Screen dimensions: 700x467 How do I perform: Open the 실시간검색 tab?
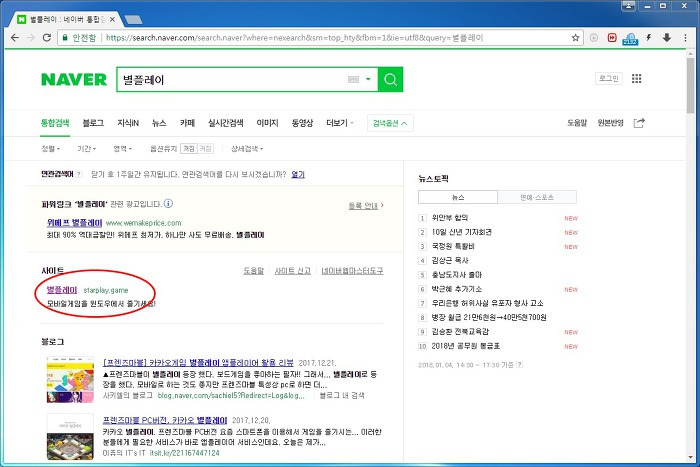pyautogui.click(x=225, y=123)
